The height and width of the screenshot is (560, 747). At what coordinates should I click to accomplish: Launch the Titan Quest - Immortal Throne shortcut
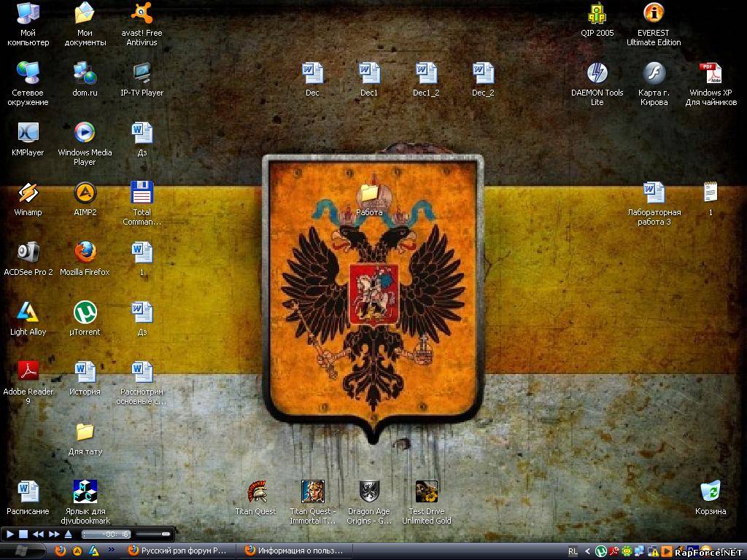tap(312, 503)
